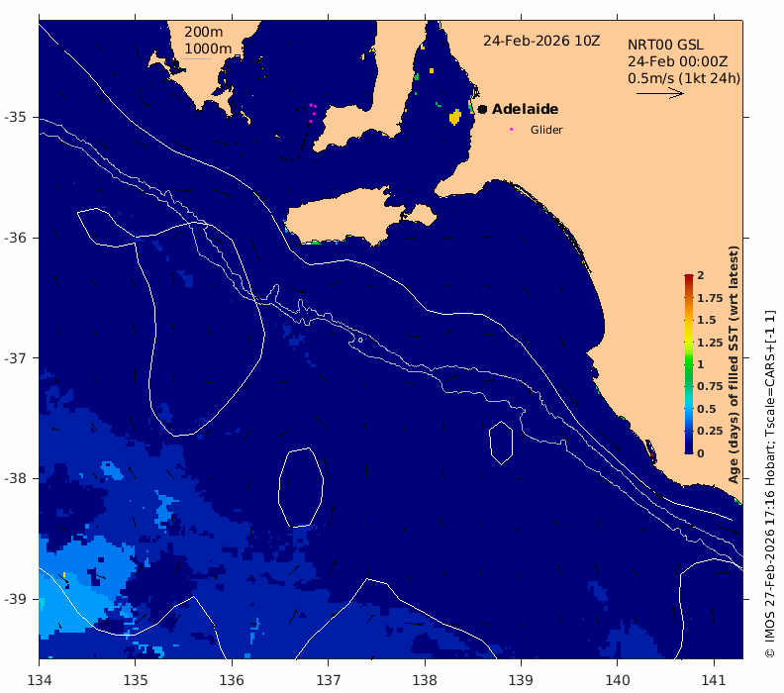Click the Age (days) of filled SST title
784x693 pixels.
(x=734, y=364)
